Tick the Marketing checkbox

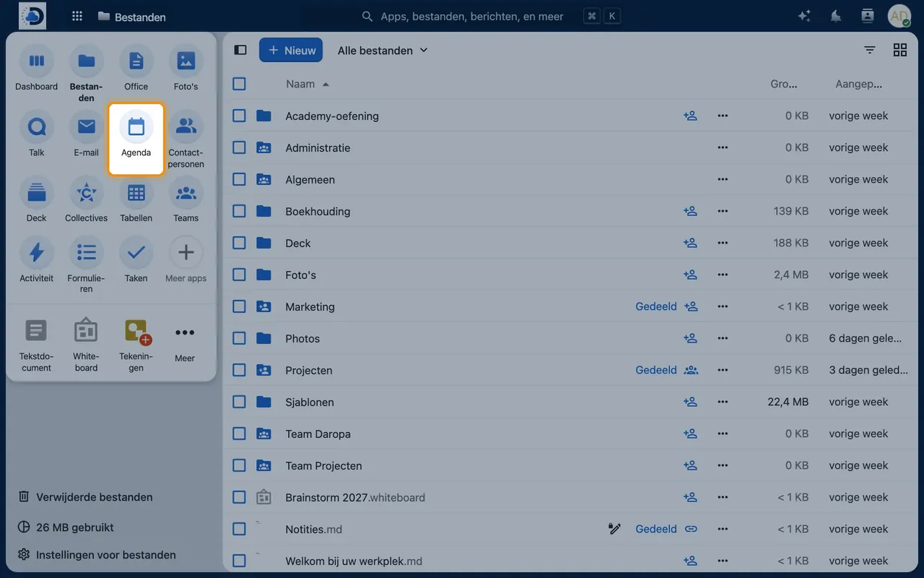[x=240, y=306]
